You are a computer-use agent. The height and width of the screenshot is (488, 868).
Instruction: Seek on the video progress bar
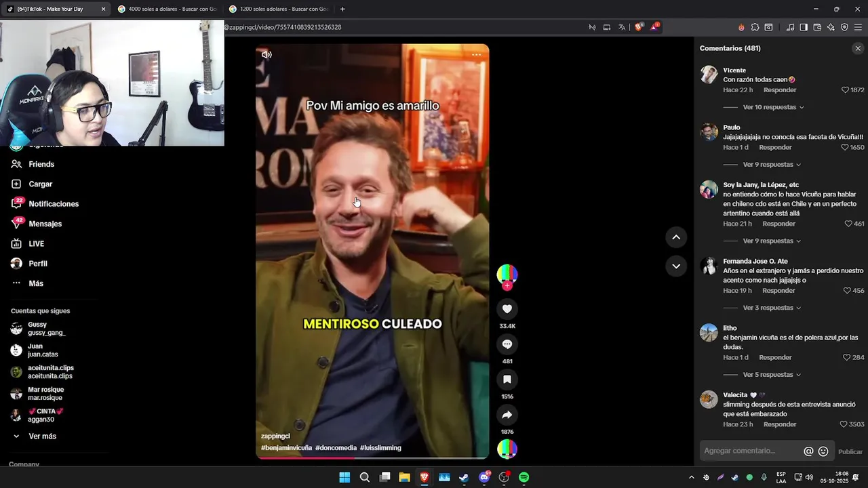pos(372,457)
